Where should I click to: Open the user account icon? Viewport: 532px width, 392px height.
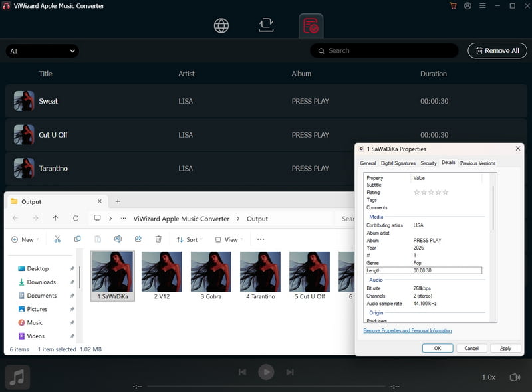467,6
